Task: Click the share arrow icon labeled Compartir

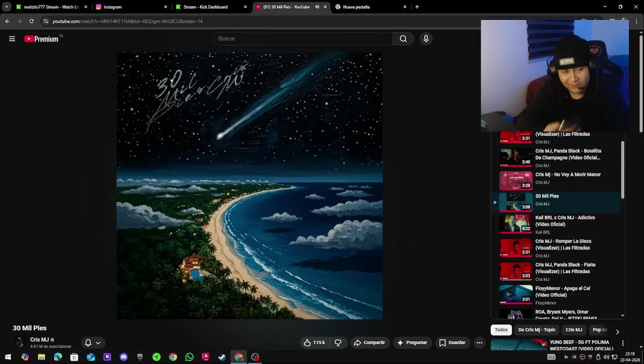Action: pyautogui.click(x=358, y=343)
